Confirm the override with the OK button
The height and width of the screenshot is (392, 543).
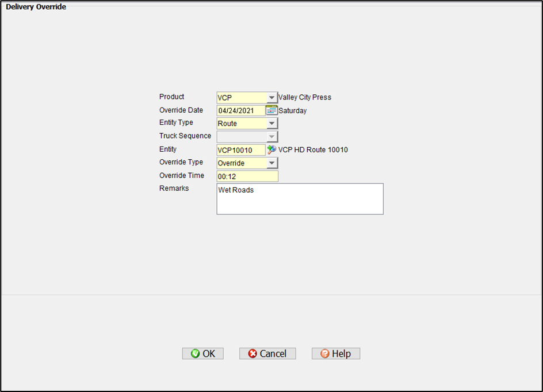(202, 353)
